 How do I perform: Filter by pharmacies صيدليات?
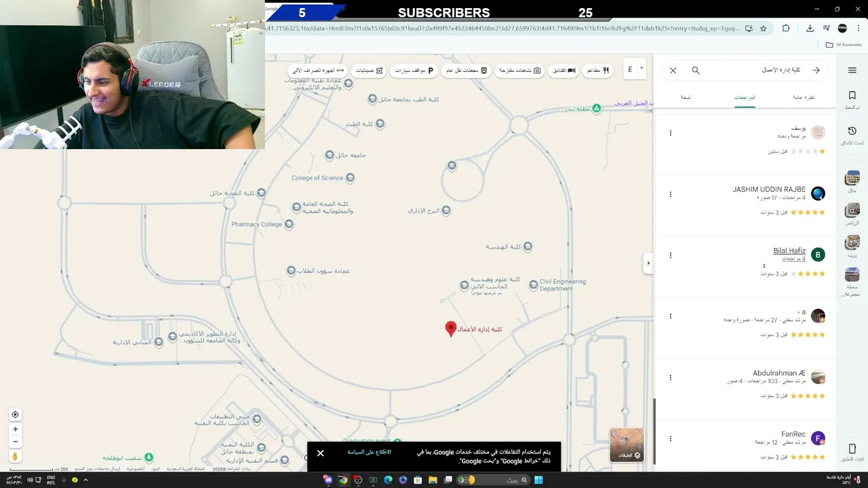click(370, 70)
